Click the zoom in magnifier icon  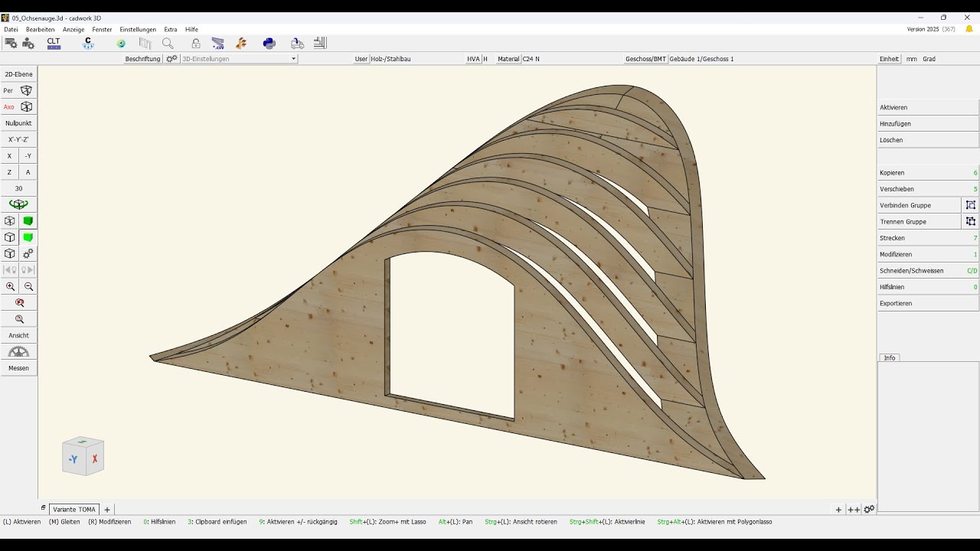click(10, 286)
